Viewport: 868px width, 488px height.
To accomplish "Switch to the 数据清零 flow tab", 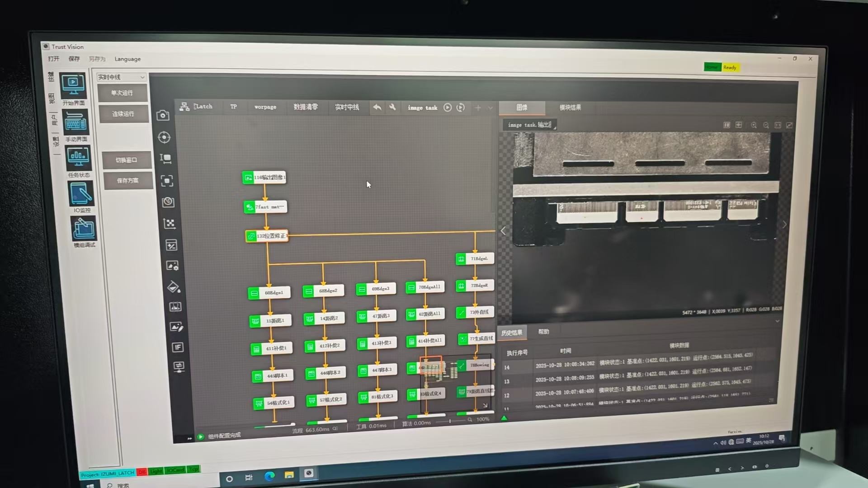I will point(306,107).
